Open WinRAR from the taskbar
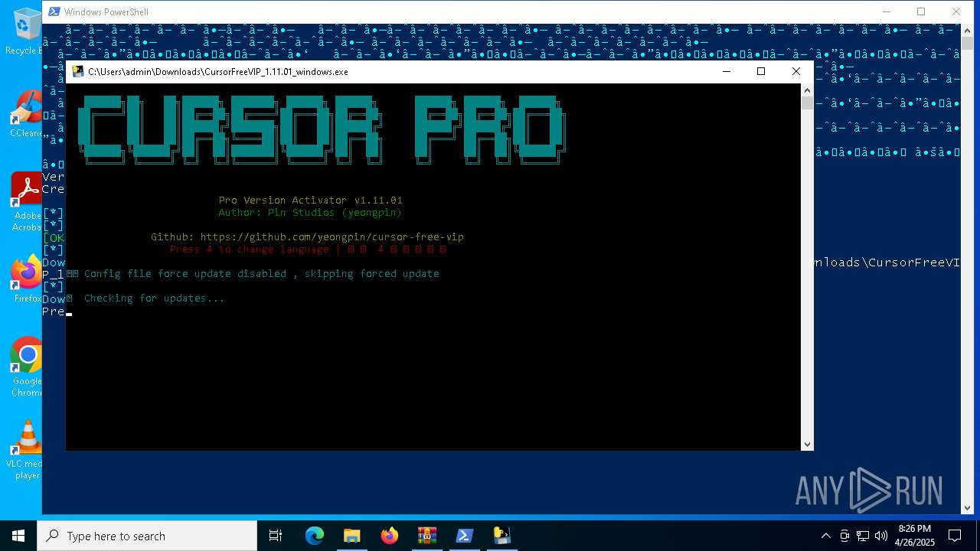The height and width of the screenshot is (551, 980). pos(427,536)
